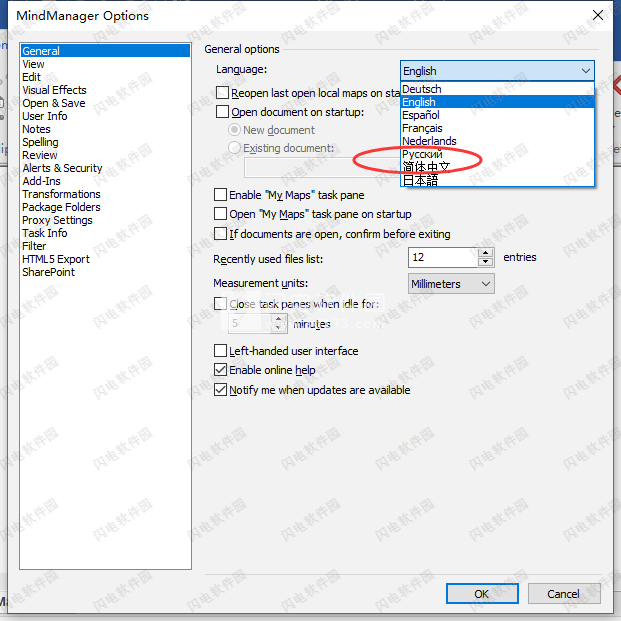This screenshot has width=621, height=621.
Task: Click the recently used files entries field
Action: pyautogui.click(x=443, y=257)
